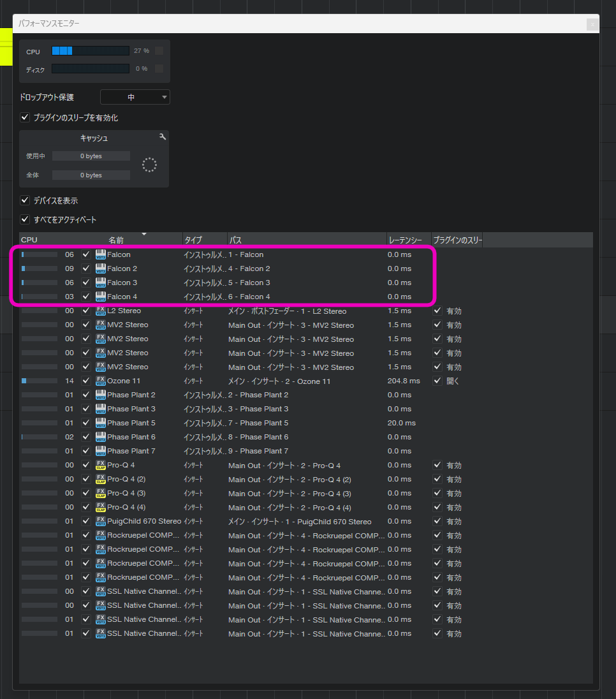Click the Falcon instrument icon in row 1 - Falcon

(x=100, y=254)
